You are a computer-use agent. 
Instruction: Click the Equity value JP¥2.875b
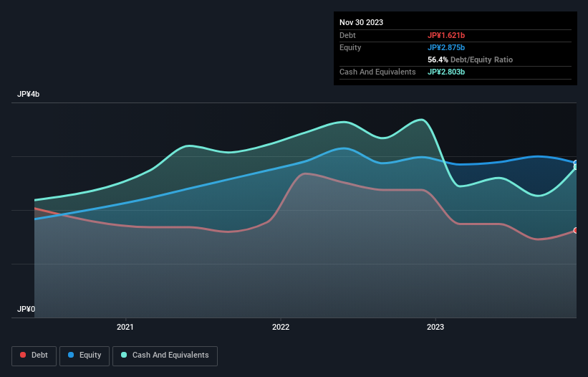pos(446,47)
